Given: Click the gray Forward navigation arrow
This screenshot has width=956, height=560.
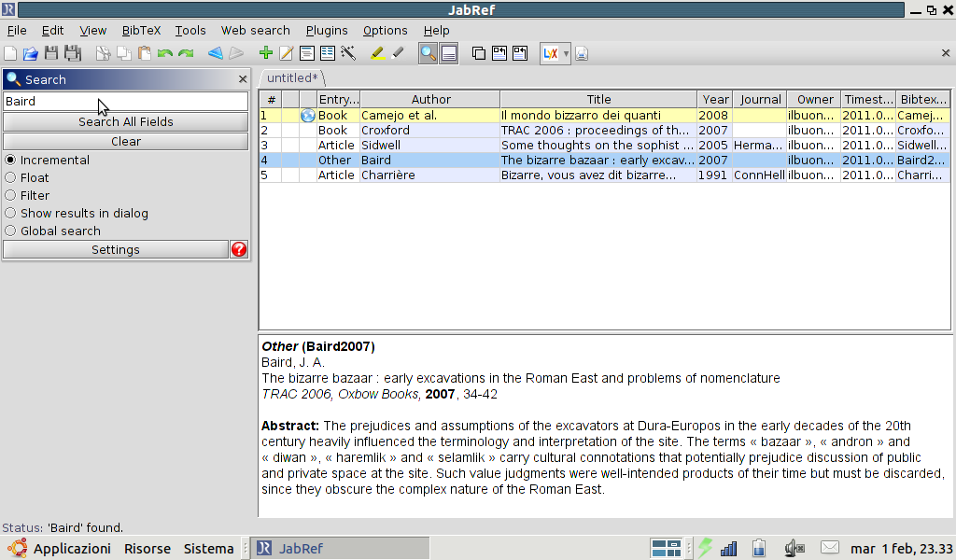Looking at the screenshot, I should point(236,53).
